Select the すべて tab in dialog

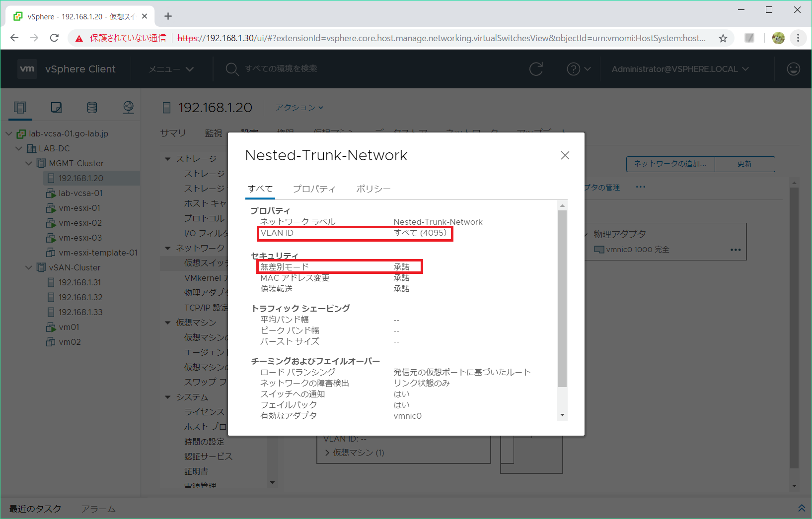(x=260, y=189)
